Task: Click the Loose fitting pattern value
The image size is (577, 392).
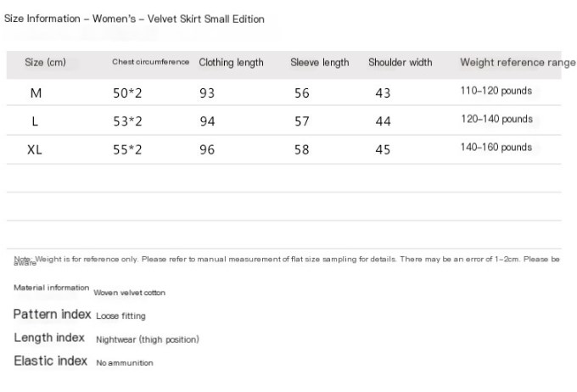Action: tap(120, 316)
